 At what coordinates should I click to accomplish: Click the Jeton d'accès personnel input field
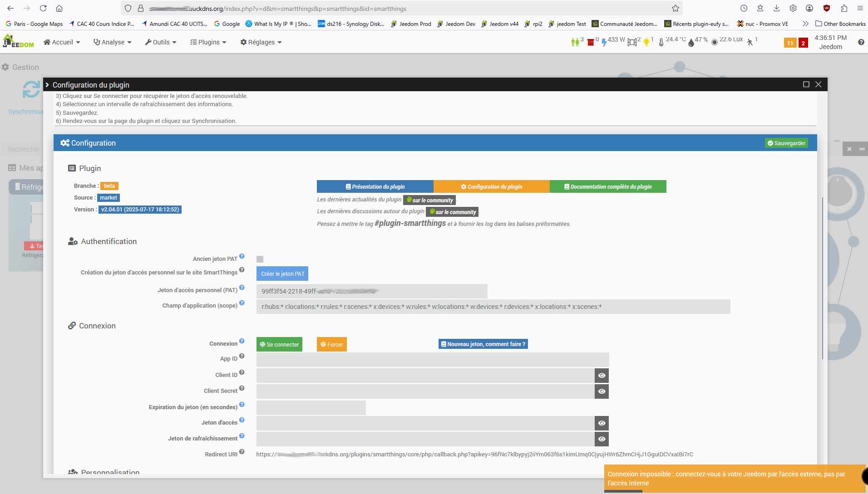tap(372, 291)
